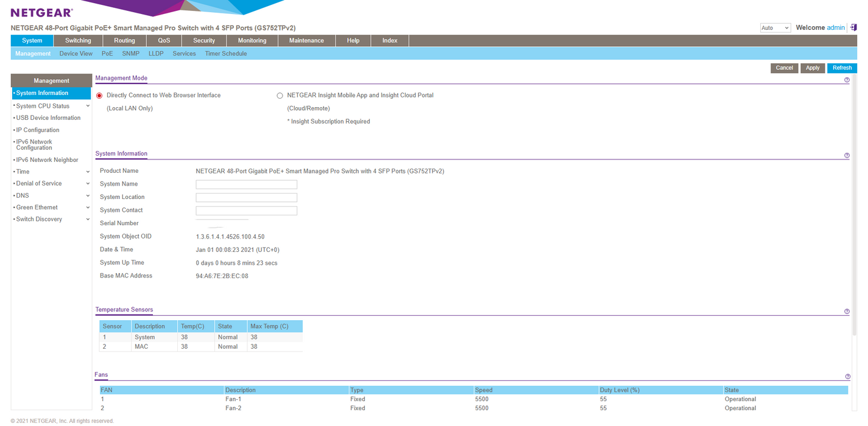Screen dimensions: 868x426
Task: Open help for Fans section
Action: coord(847,377)
